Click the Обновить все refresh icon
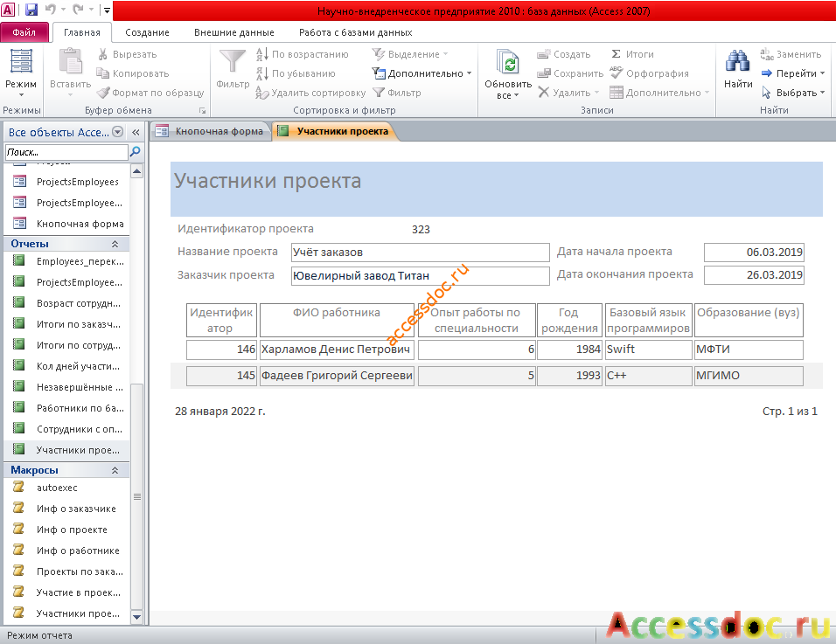This screenshot has height=644, width=836. pyautogui.click(x=508, y=62)
